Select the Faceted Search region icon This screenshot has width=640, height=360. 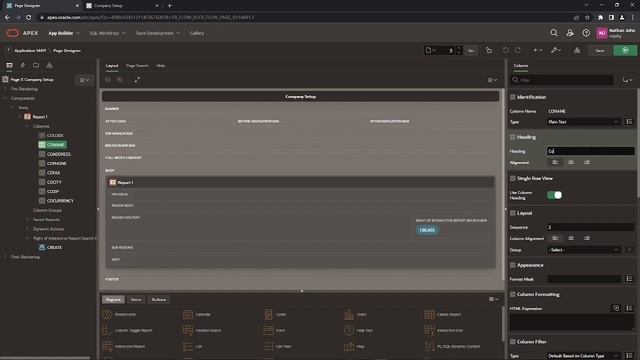coord(188,330)
